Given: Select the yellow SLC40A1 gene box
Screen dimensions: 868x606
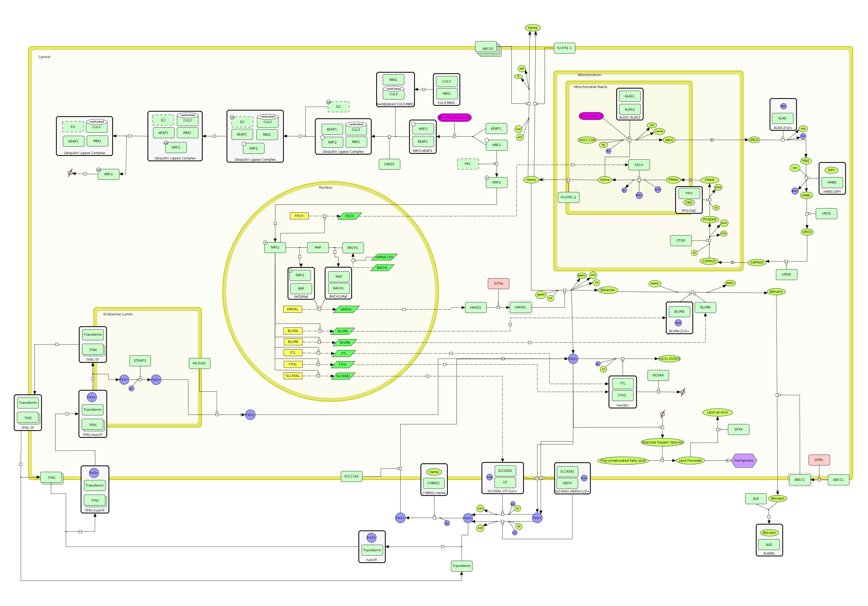Looking at the screenshot, I should tap(293, 376).
